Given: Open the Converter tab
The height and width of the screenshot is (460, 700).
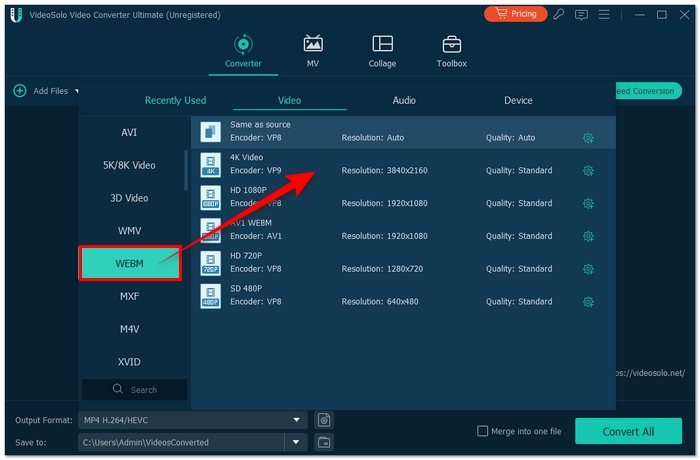Looking at the screenshot, I should coord(243,52).
